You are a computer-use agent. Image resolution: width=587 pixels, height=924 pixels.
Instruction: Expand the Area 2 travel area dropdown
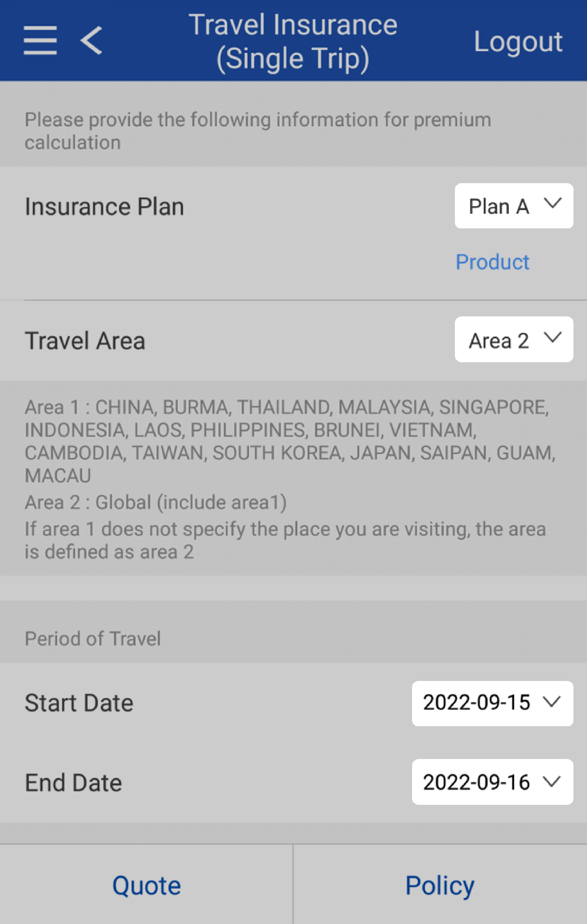tap(514, 340)
